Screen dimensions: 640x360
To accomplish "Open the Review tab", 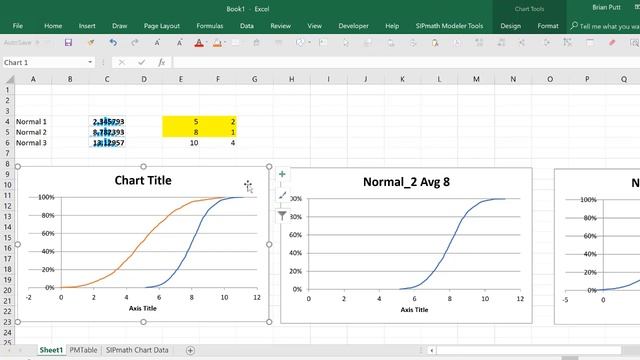I will 280,26.
